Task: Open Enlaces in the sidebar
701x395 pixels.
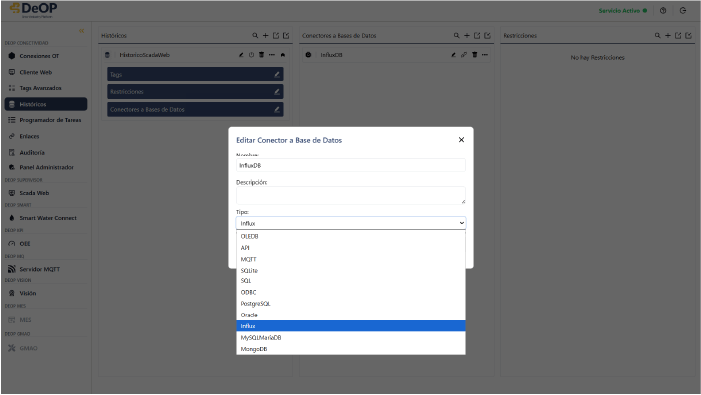Action: point(46,136)
